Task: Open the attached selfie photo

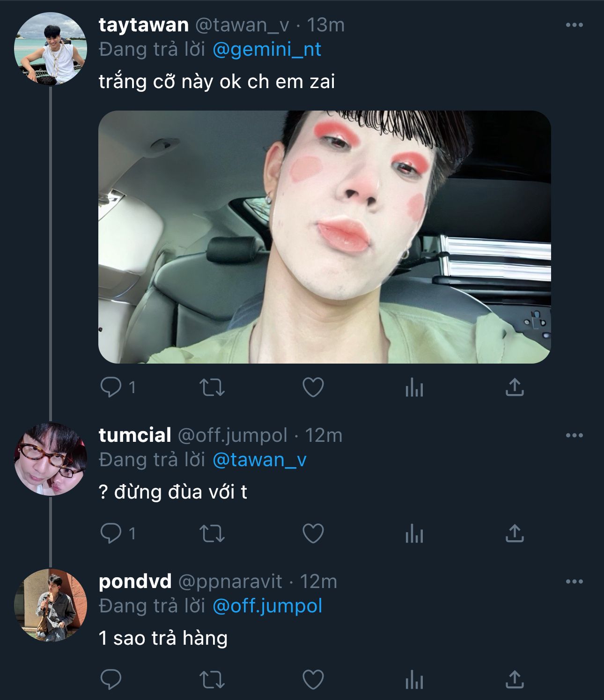Action: click(324, 237)
